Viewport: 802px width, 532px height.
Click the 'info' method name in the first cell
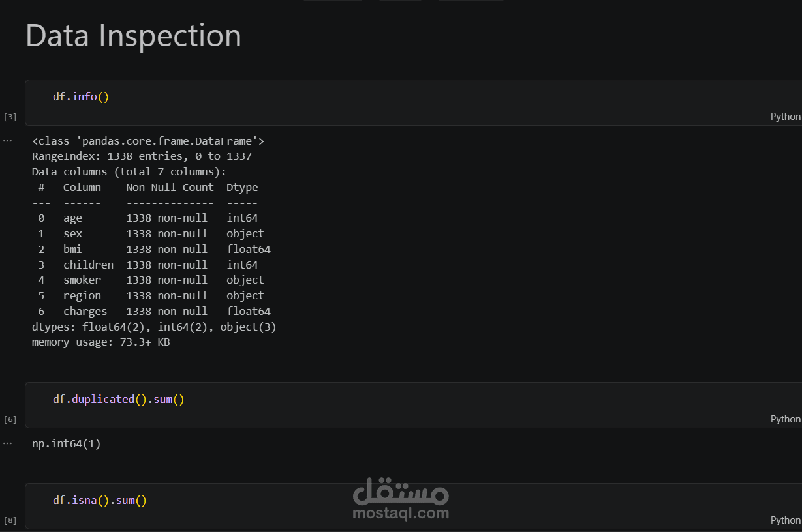click(x=84, y=96)
